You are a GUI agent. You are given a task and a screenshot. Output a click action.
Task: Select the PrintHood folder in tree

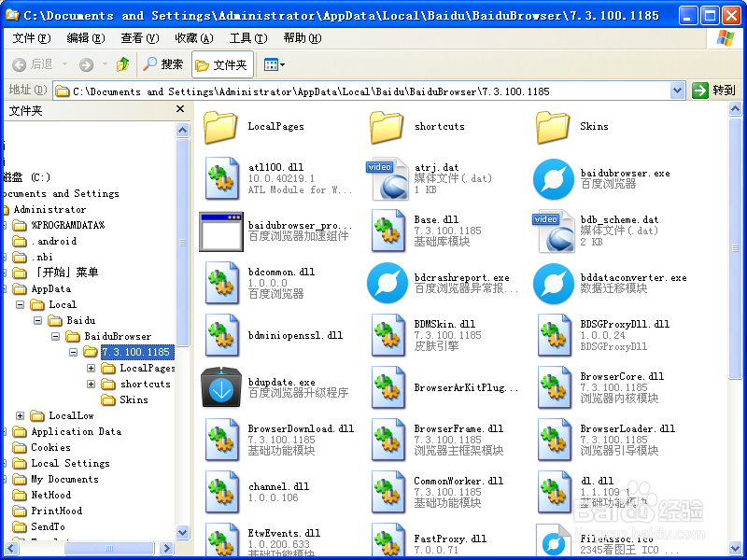[x=56, y=511]
